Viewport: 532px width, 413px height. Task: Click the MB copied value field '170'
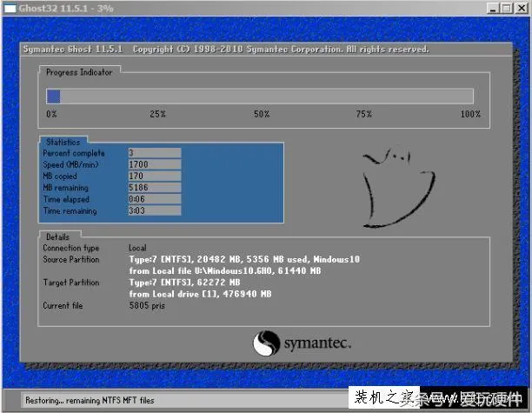click(155, 176)
